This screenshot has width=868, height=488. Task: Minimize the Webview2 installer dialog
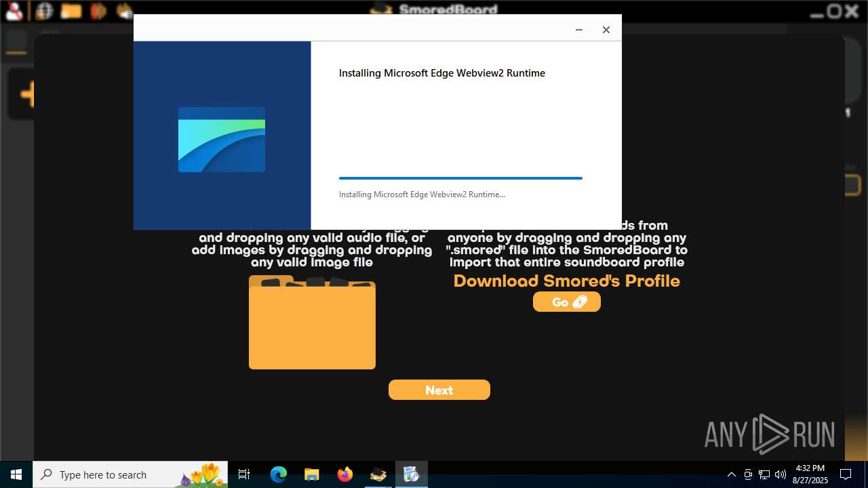tap(579, 30)
